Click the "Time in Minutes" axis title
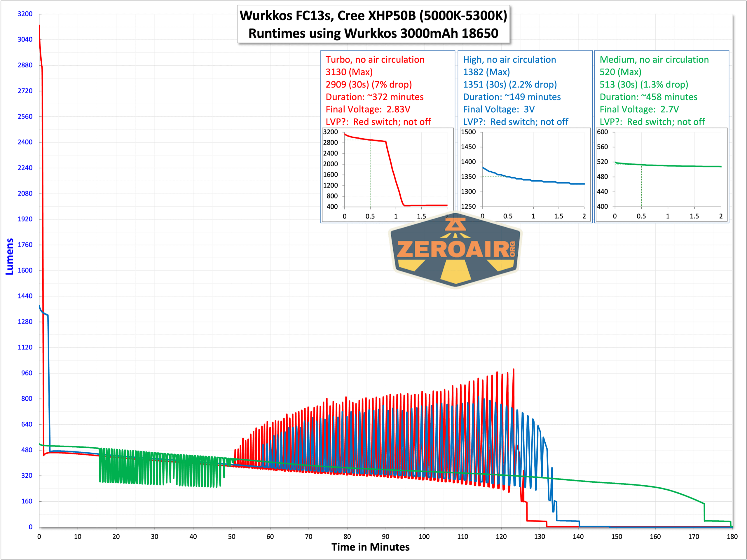 click(x=371, y=547)
